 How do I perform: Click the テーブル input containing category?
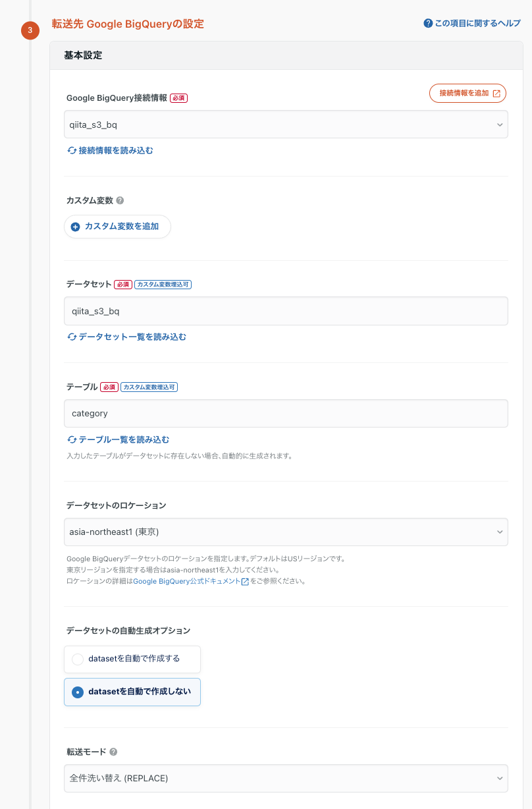pyautogui.click(x=286, y=413)
